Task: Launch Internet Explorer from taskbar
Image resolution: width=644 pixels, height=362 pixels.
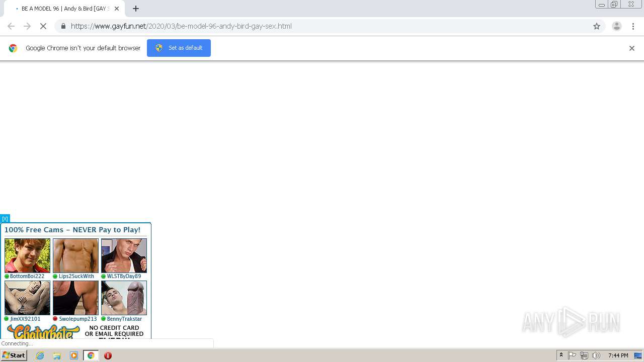Action: point(40,355)
